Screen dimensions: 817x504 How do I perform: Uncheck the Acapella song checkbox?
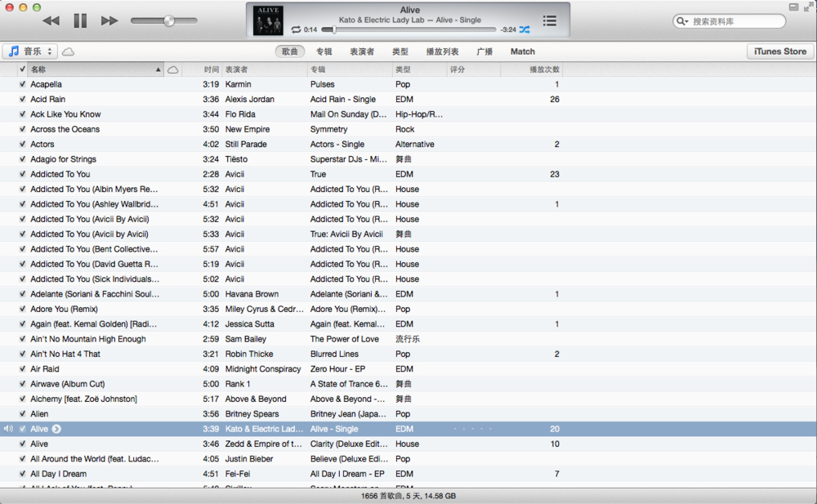tap(22, 84)
